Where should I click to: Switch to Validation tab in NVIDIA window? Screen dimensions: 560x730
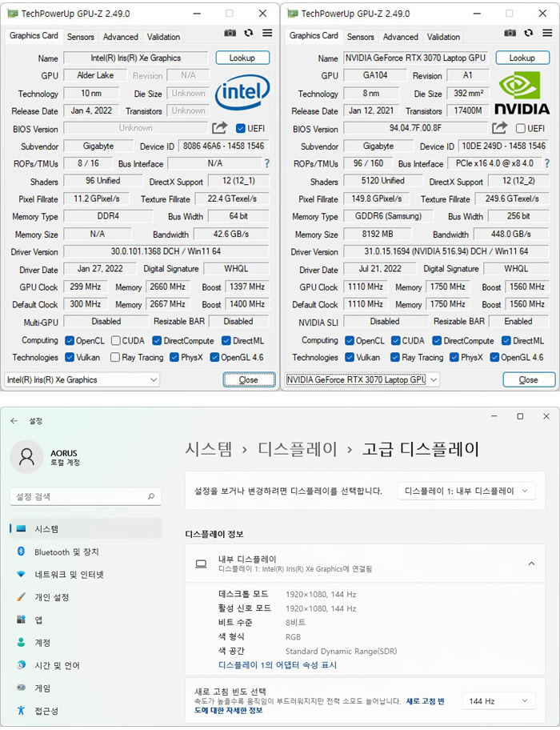(x=443, y=37)
